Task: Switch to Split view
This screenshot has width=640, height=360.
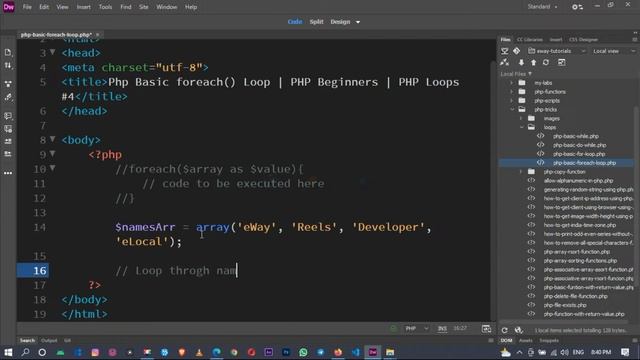Action: pyautogui.click(x=316, y=22)
